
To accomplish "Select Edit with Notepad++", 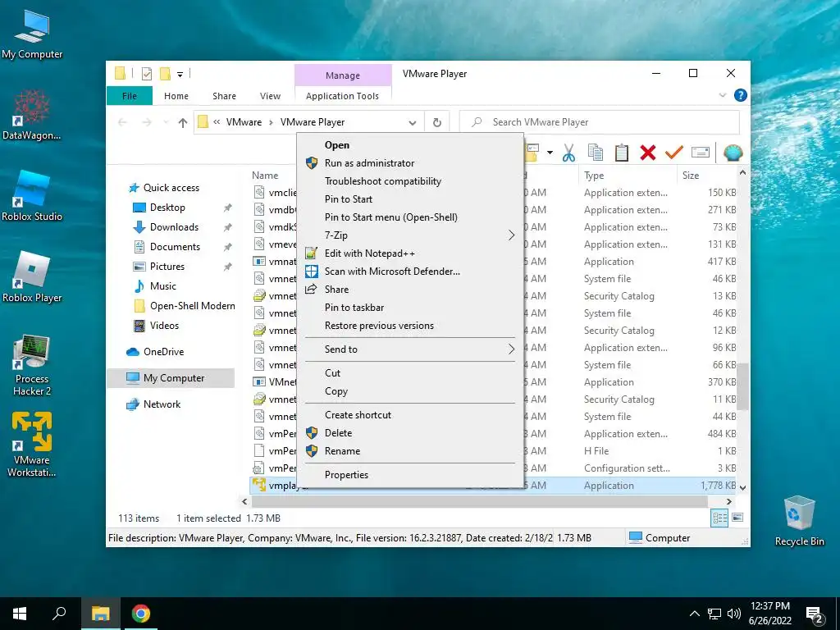I will 410,253.
